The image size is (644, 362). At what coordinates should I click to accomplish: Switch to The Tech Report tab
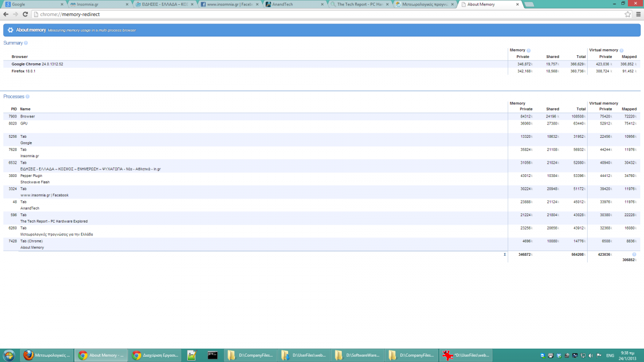(x=360, y=4)
